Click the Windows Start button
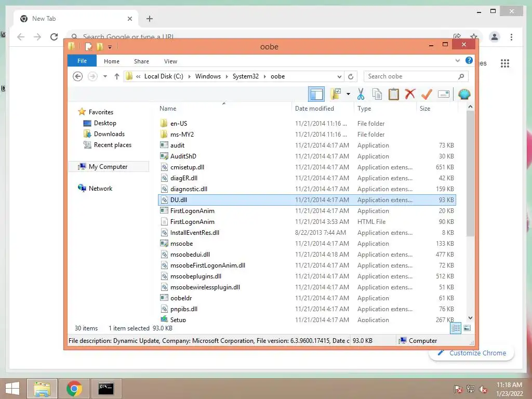 [12, 389]
